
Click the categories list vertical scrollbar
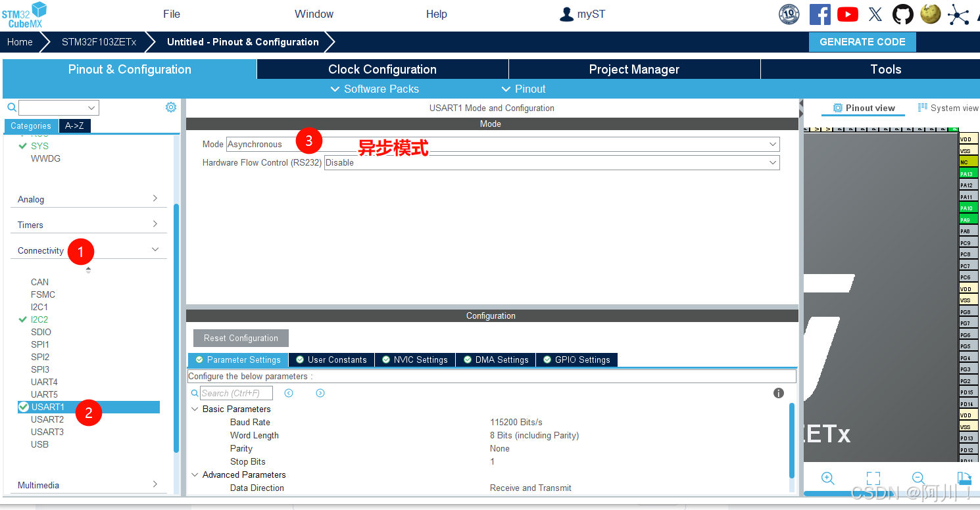176,328
